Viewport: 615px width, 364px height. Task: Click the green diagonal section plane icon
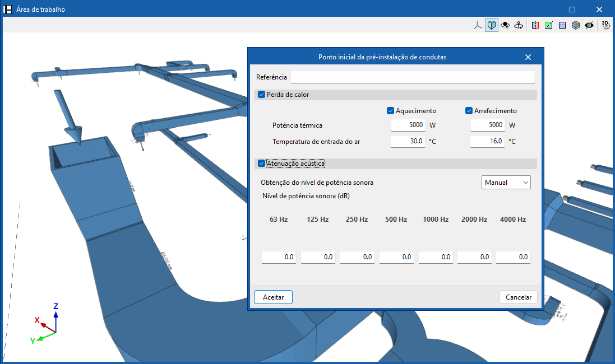point(548,25)
